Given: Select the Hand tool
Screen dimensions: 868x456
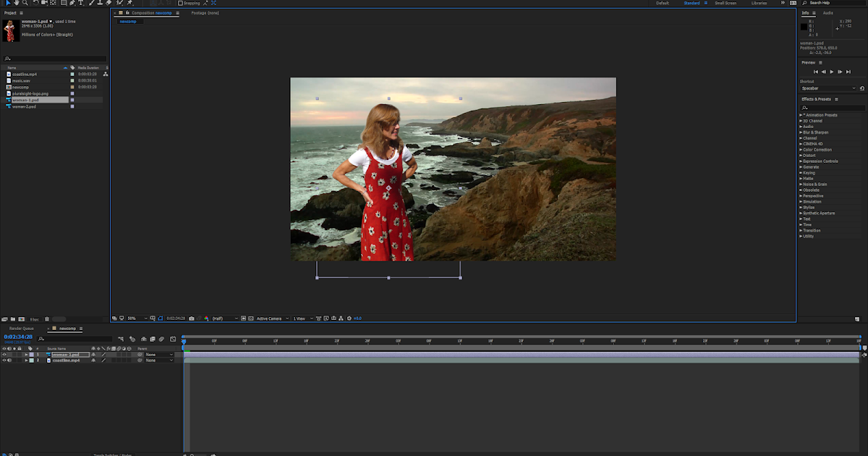Looking at the screenshot, I should [x=17, y=2].
